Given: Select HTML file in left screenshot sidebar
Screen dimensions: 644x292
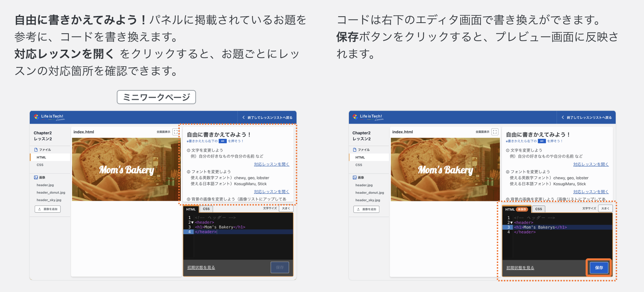Looking at the screenshot, I should [50, 157].
